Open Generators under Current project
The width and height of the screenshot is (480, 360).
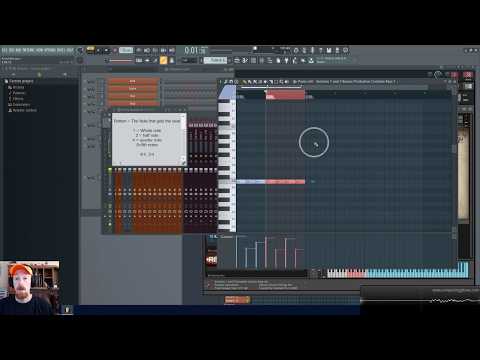pos(19,104)
